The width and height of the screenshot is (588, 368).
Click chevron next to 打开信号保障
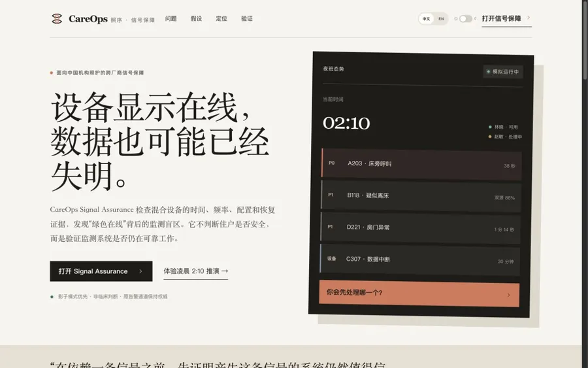click(529, 17)
